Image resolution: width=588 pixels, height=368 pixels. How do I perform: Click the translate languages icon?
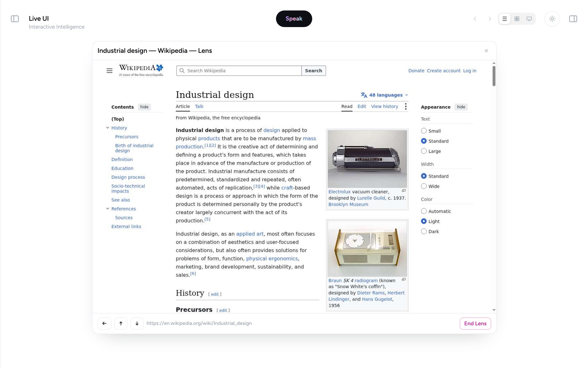coord(364,95)
